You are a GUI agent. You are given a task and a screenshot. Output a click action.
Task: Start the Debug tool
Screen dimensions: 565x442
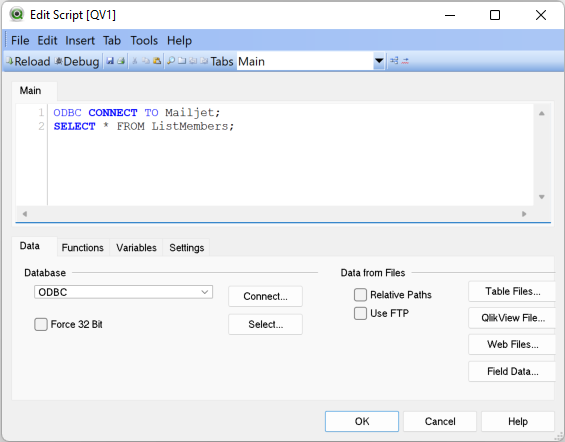77,61
